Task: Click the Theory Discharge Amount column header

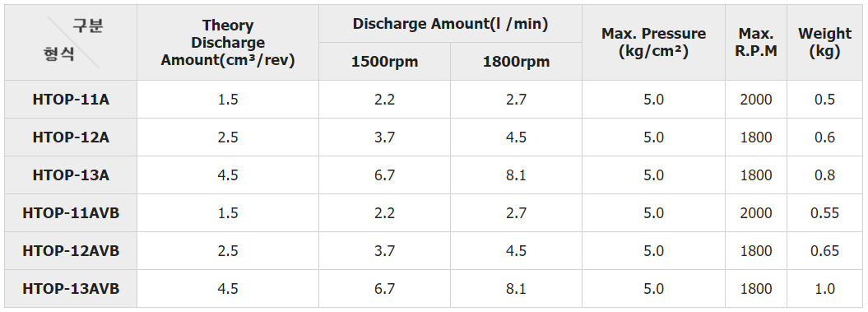Action: [228, 43]
